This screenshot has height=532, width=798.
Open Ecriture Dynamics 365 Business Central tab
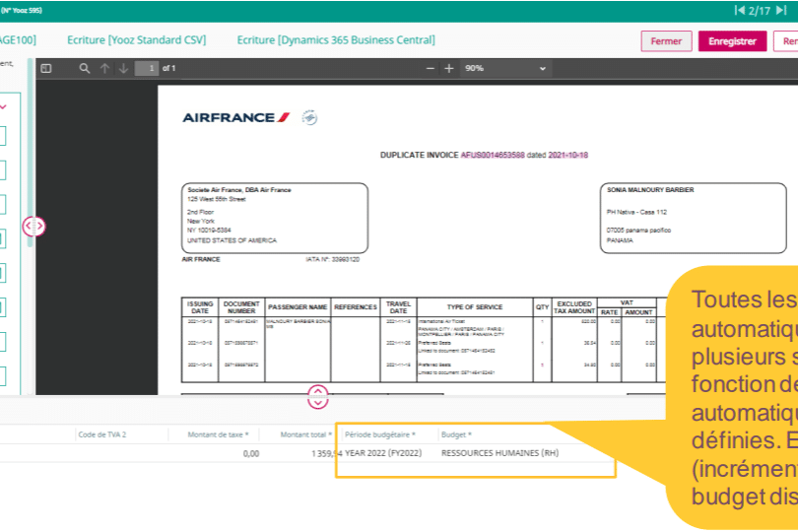pyautogui.click(x=336, y=40)
